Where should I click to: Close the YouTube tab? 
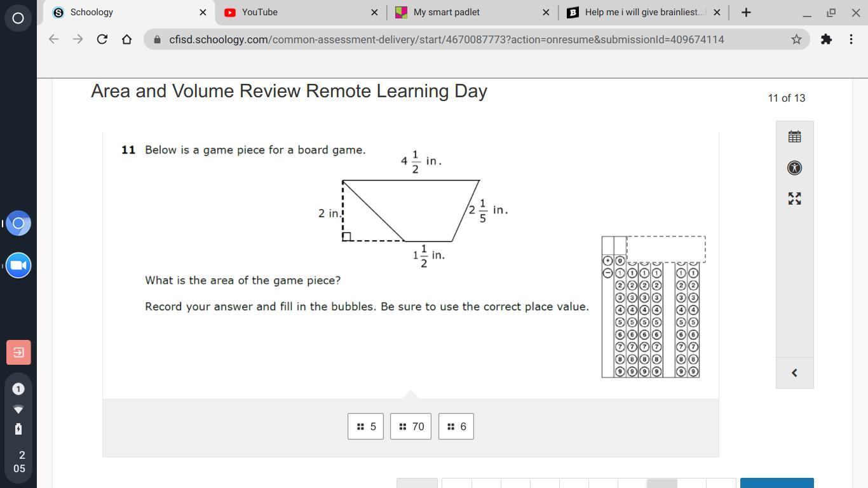pyautogui.click(x=374, y=12)
